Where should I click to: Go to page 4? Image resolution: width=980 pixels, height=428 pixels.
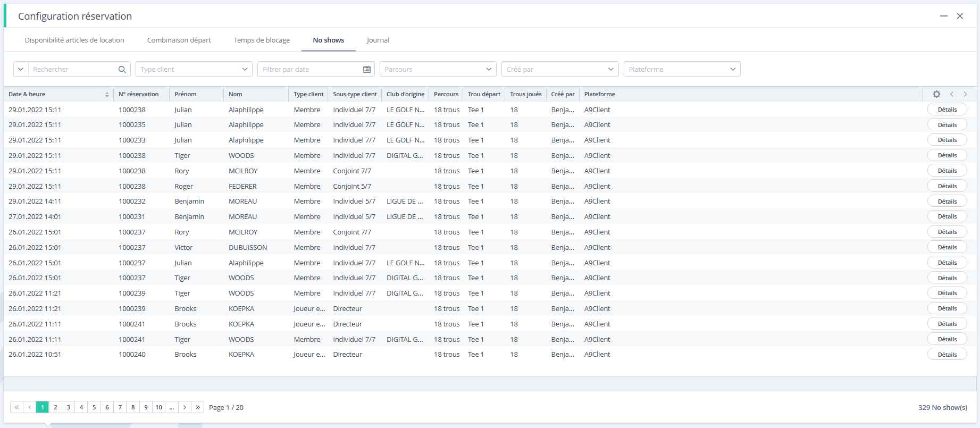tap(81, 407)
